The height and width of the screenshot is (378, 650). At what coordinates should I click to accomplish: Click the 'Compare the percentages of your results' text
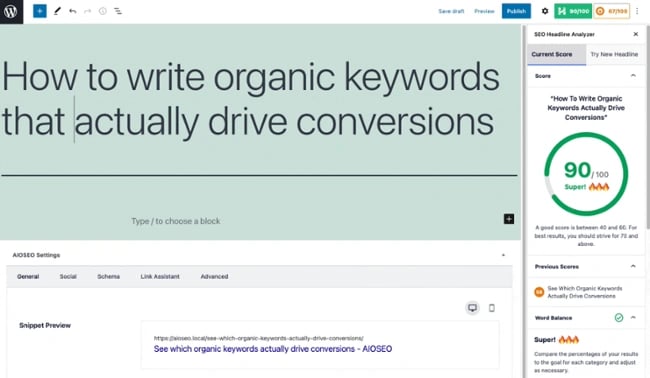click(586, 362)
